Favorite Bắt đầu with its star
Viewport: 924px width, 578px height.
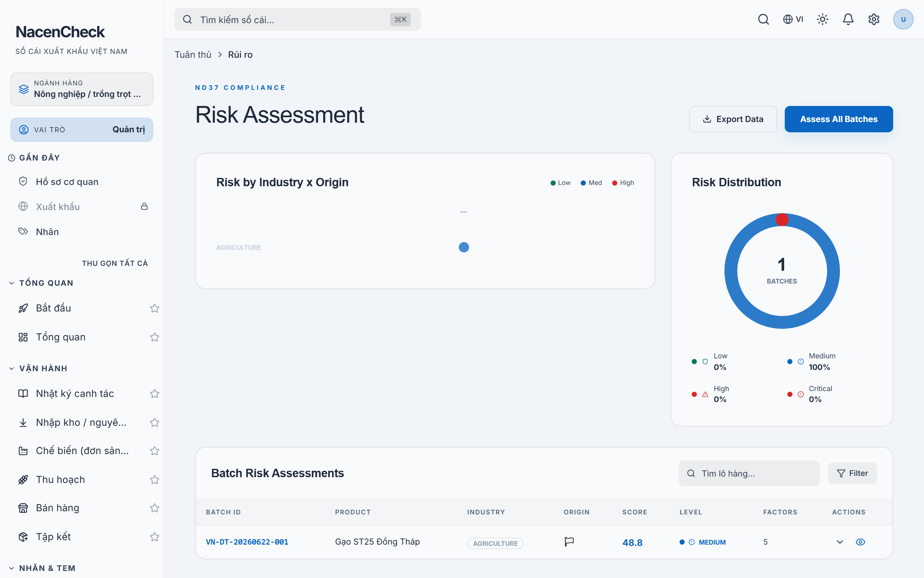[x=154, y=308]
